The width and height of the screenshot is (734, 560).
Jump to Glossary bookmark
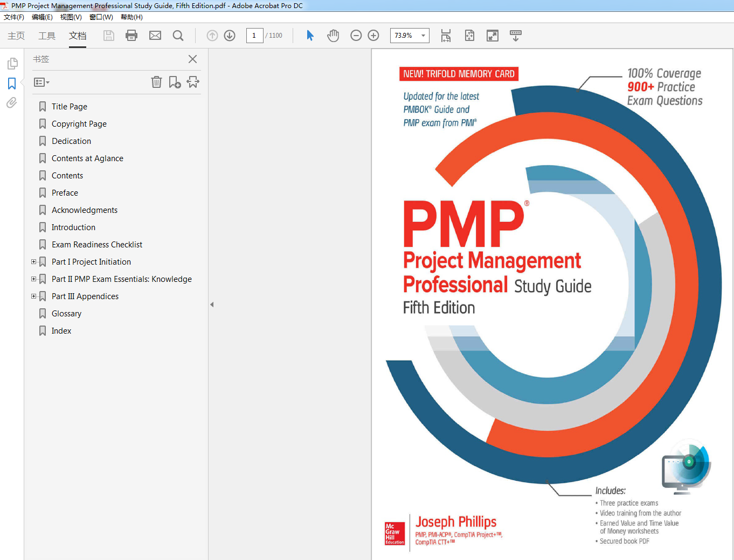(x=66, y=314)
